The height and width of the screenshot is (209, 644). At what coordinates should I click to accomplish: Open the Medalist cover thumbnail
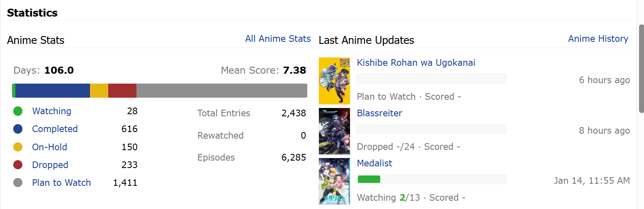[334, 181]
